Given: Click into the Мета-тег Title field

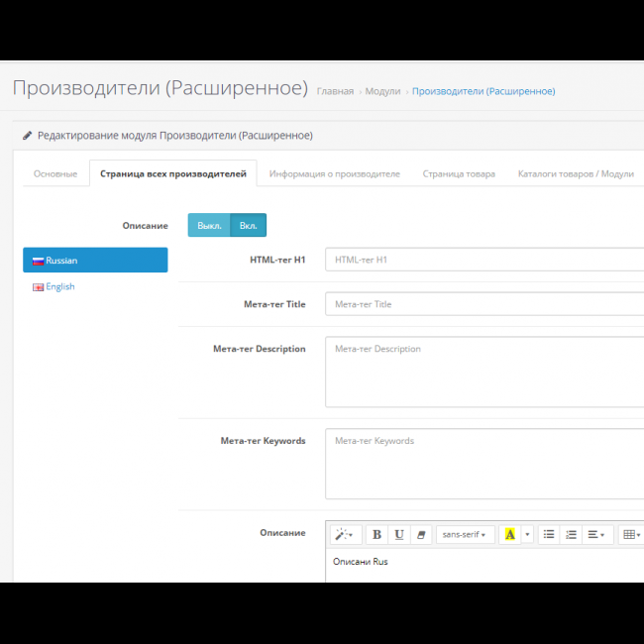Looking at the screenshot, I should pyautogui.click(x=483, y=304).
